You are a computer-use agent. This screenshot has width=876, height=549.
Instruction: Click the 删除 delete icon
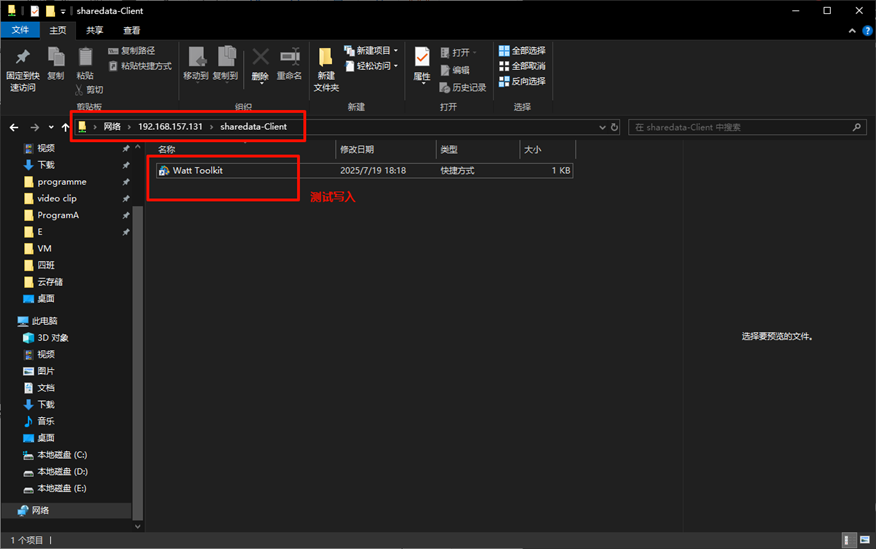point(260,59)
